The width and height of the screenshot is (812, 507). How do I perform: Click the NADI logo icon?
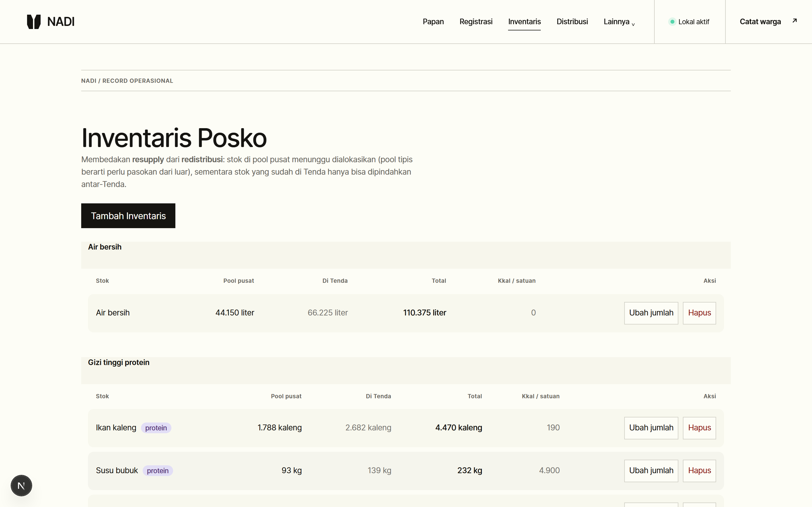(34, 22)
